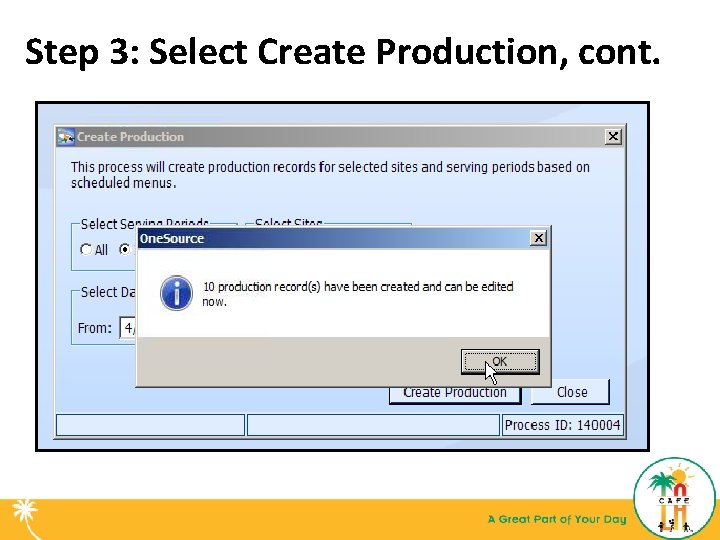
Task: Click the 'This process will create production records' description
Action: point(330,175)
